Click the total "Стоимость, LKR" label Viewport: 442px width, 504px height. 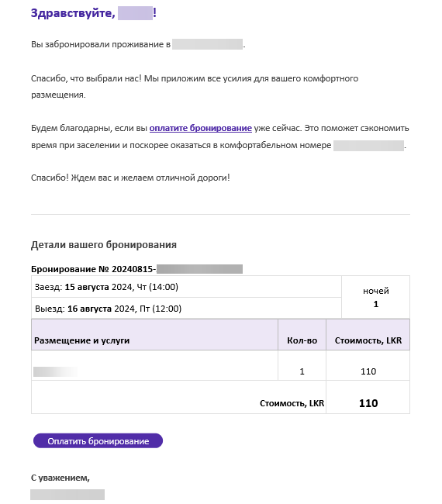(x=292, y=403)
